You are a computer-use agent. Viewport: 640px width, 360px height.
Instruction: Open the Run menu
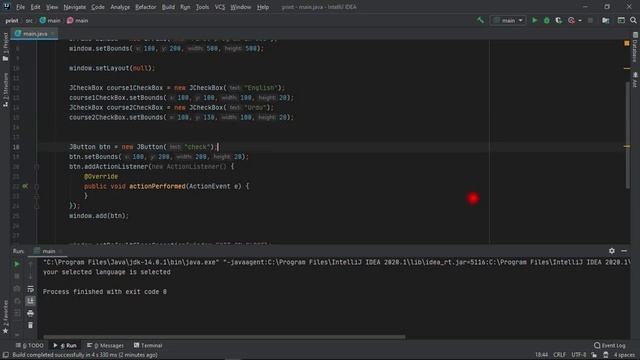pyautogui.click(x=185, y=7)
